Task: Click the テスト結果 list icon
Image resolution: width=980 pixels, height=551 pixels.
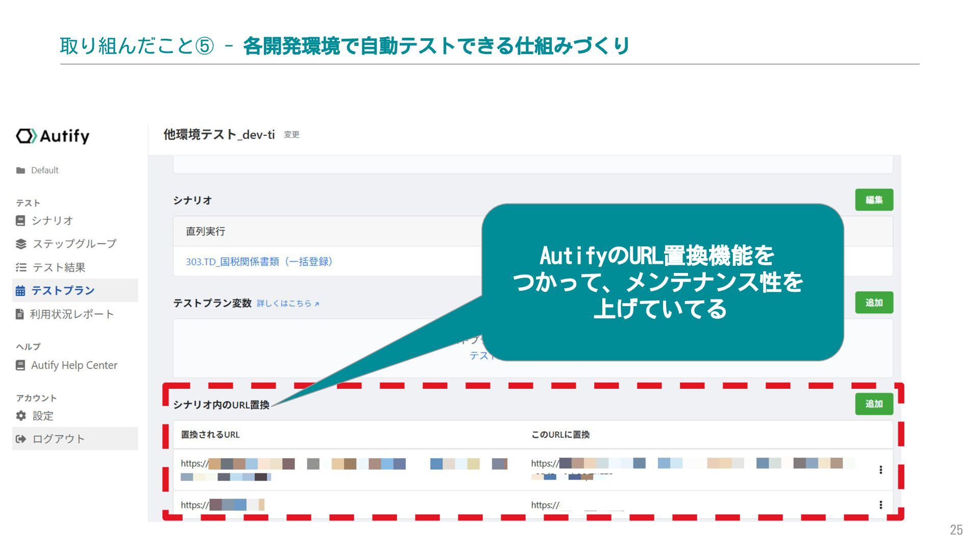Action: (x=21, y=267)
